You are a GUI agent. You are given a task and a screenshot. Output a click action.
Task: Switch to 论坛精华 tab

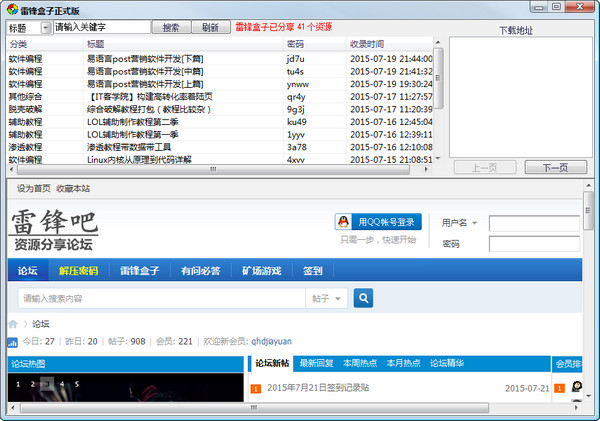447,363
